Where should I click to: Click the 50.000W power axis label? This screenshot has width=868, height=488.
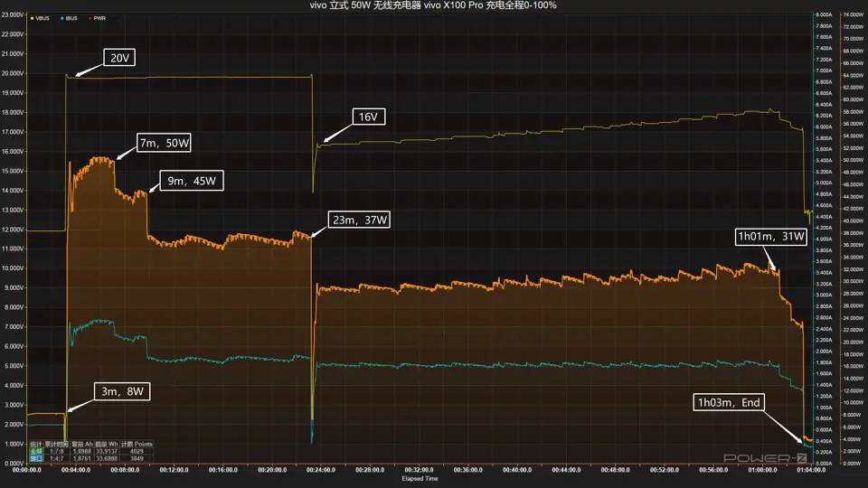(x=853, y=161)
